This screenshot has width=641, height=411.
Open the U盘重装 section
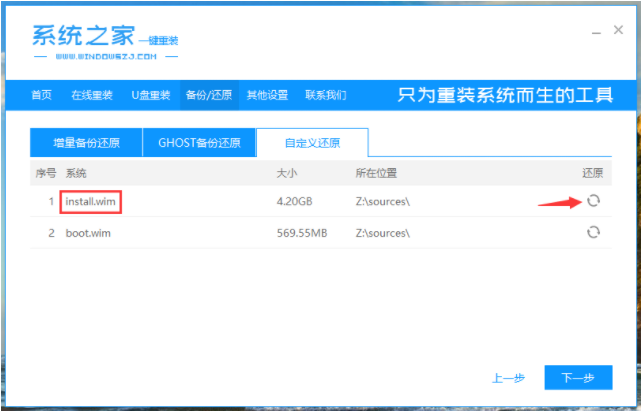pyautogui.click(x=151, y=95)
